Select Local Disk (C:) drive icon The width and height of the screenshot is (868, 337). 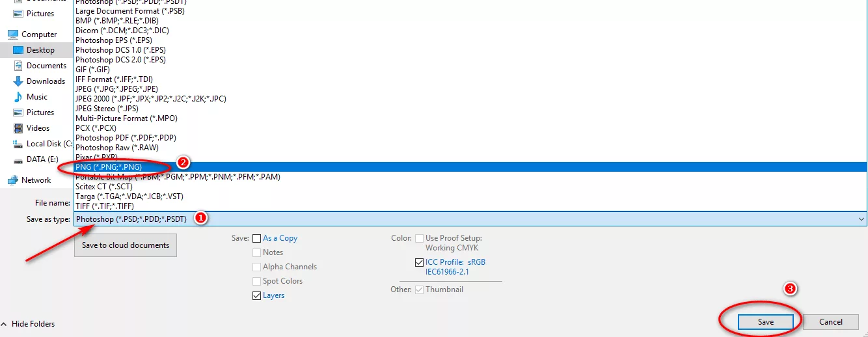(18, 144)
